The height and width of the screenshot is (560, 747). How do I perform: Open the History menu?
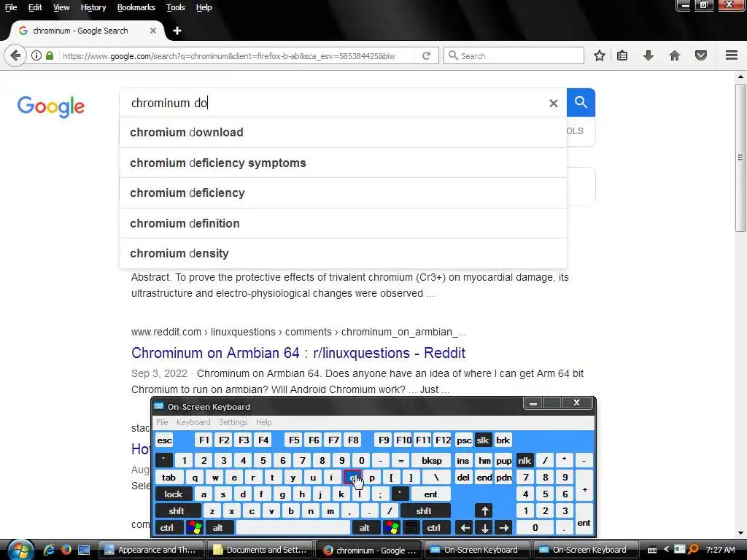(x=93, y=7)
